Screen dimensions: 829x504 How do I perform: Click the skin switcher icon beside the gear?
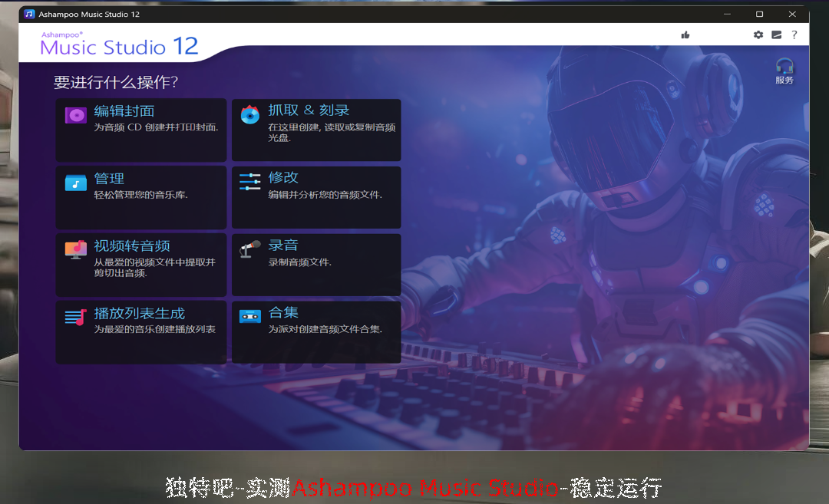click(x=777, y=35)
